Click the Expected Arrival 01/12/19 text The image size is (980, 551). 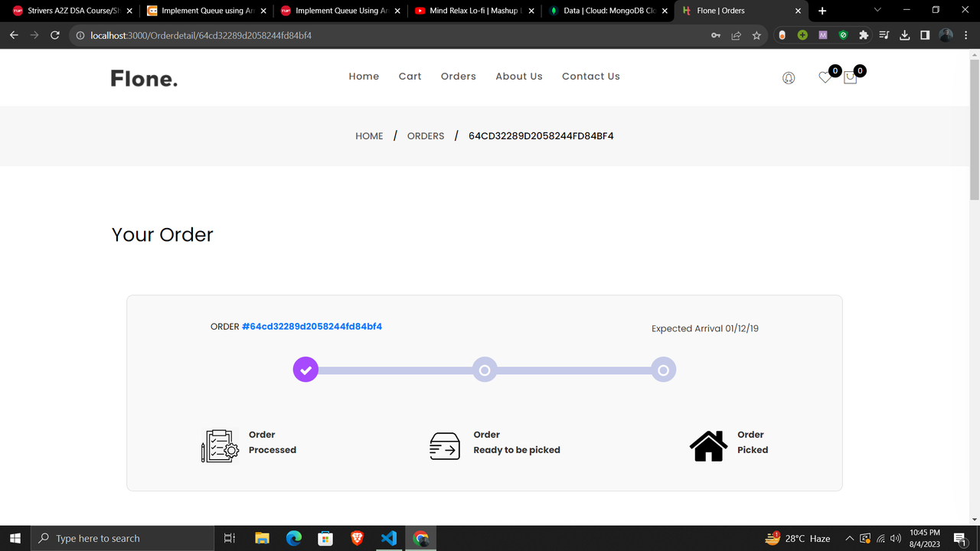coord(705,328)
